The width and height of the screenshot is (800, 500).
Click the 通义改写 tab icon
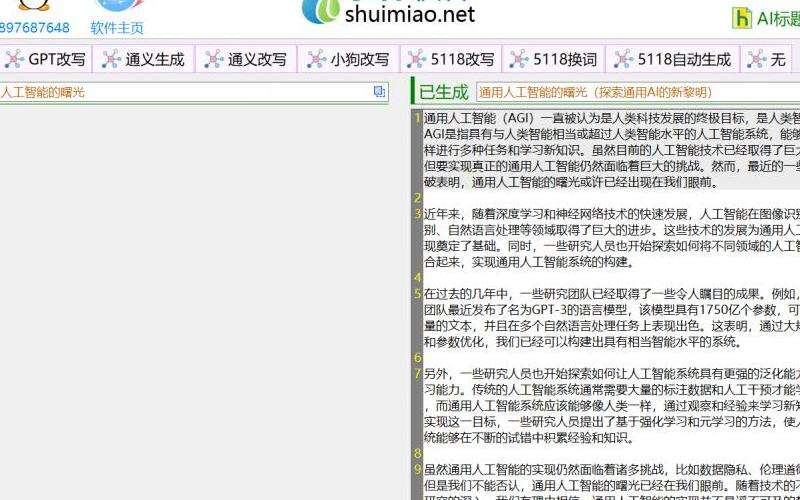tap(213, 59)
